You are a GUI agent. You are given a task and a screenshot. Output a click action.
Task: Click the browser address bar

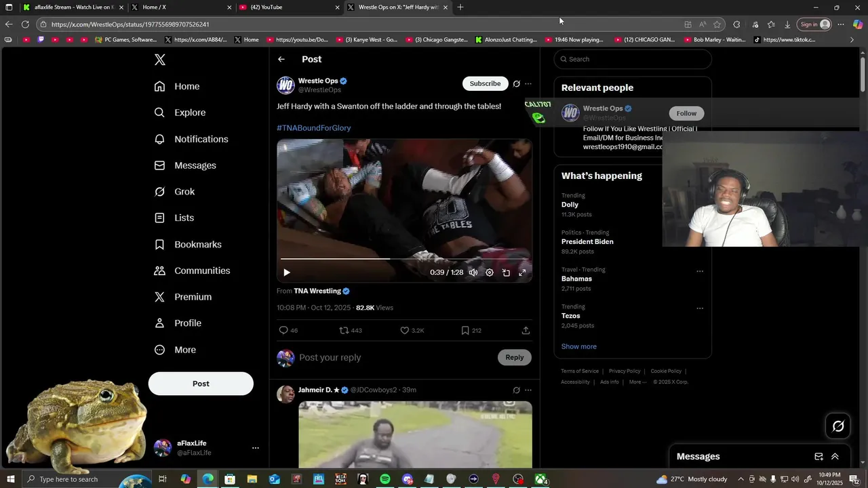coord(359,24)
